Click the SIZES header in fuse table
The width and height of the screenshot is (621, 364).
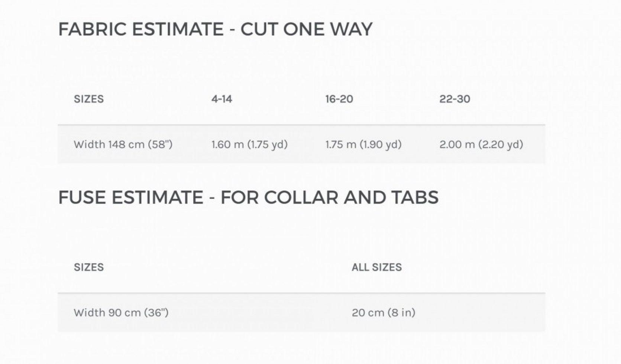tap(89, 267)
